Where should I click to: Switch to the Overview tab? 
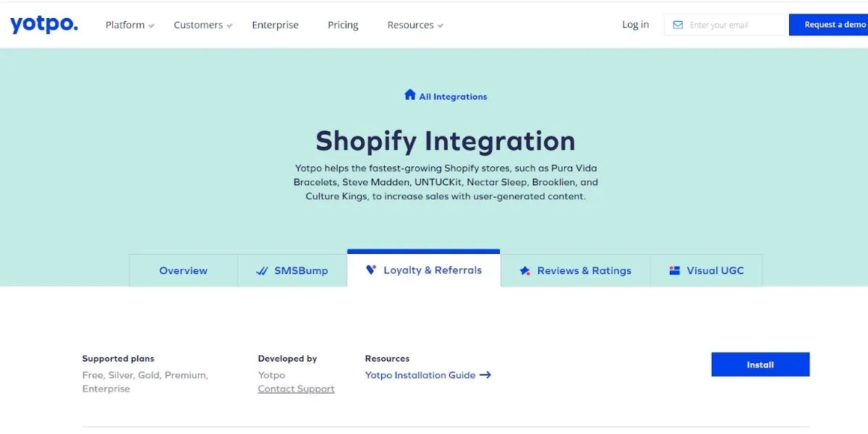pyautogui.click(x=184, y=271)
